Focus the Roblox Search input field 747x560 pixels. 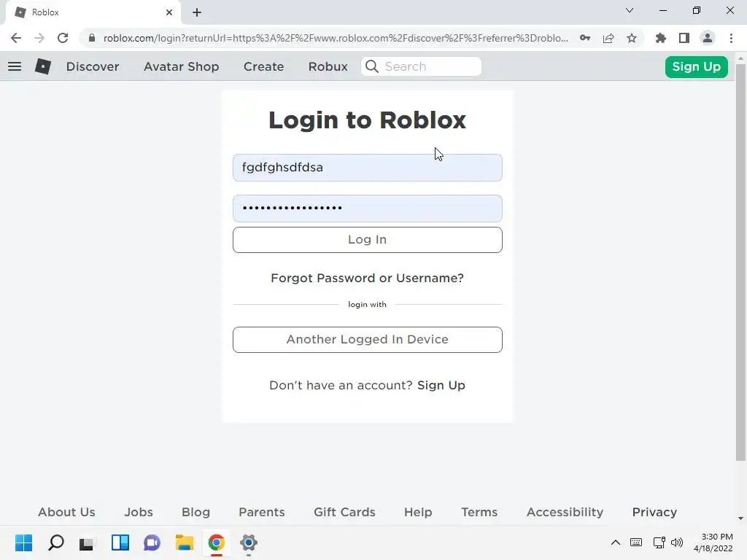pos(421,66)
